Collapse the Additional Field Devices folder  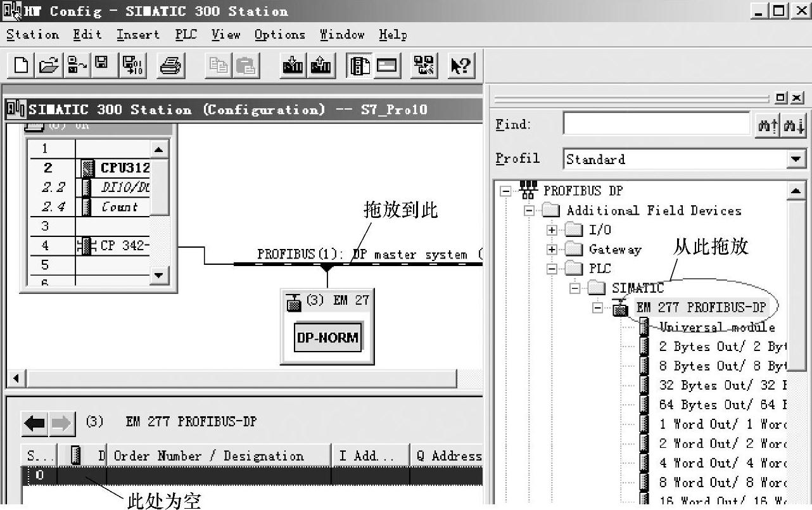point(529,210)
